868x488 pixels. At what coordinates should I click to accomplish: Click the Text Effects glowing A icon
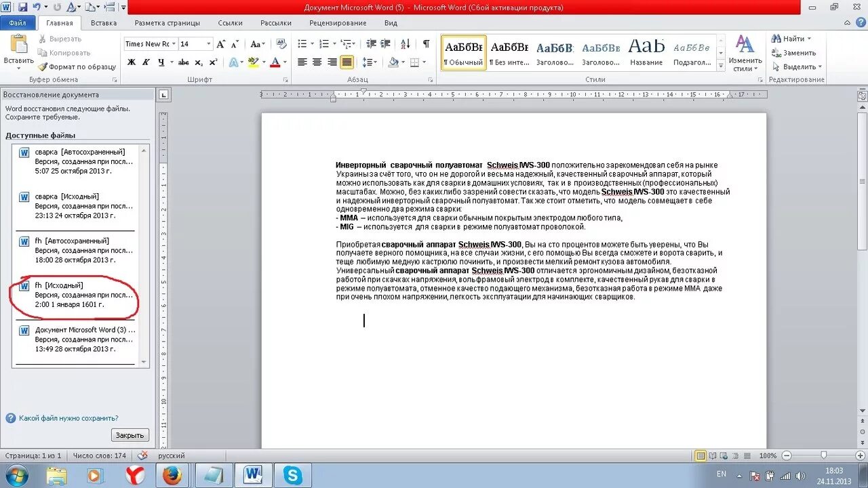(233, 62)
